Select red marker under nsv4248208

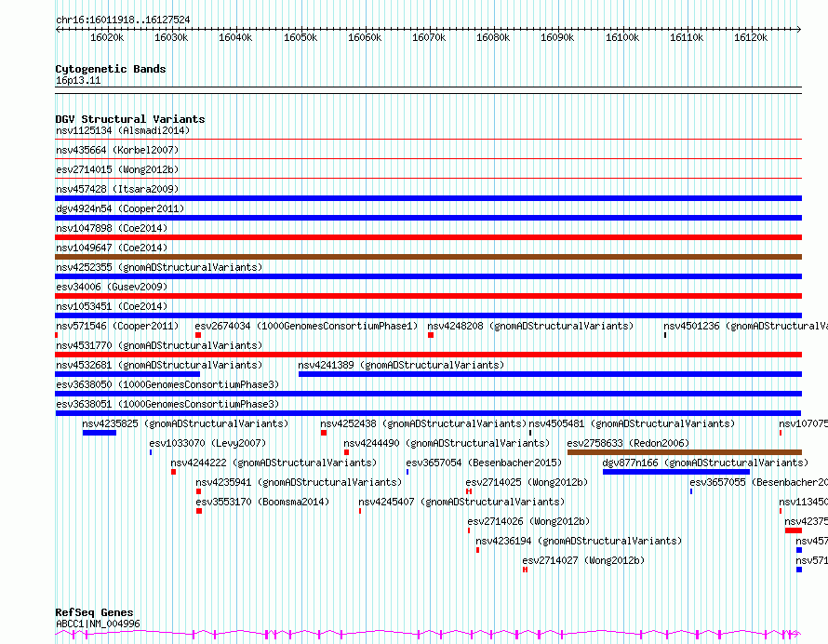point(431,335)
